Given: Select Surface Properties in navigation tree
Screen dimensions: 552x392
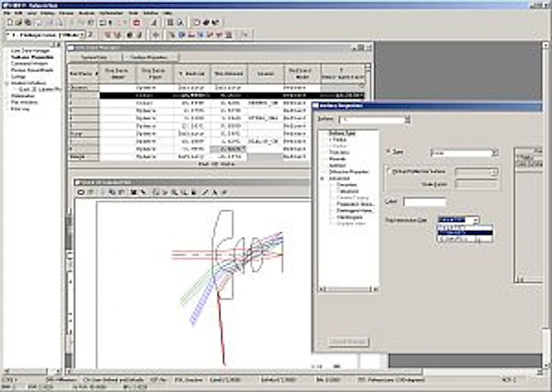Looking at the screenshot, I should tap(32, 57).
